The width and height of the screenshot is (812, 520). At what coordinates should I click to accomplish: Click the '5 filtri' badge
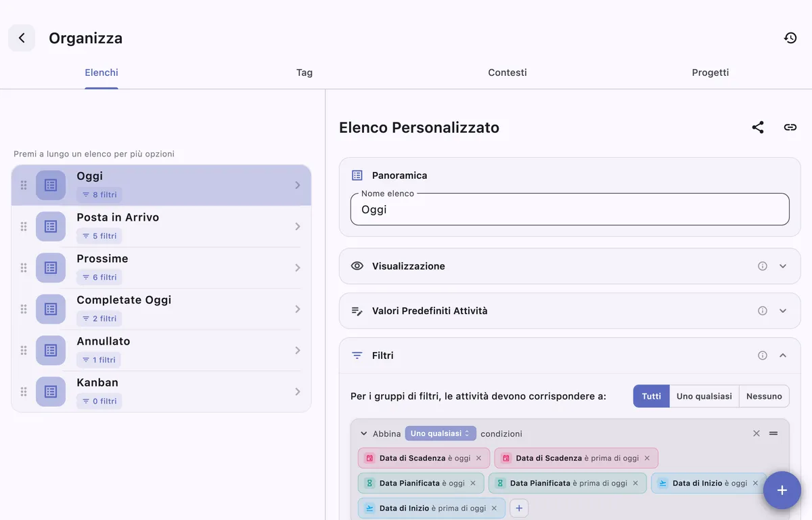click(x=99, y=236)
